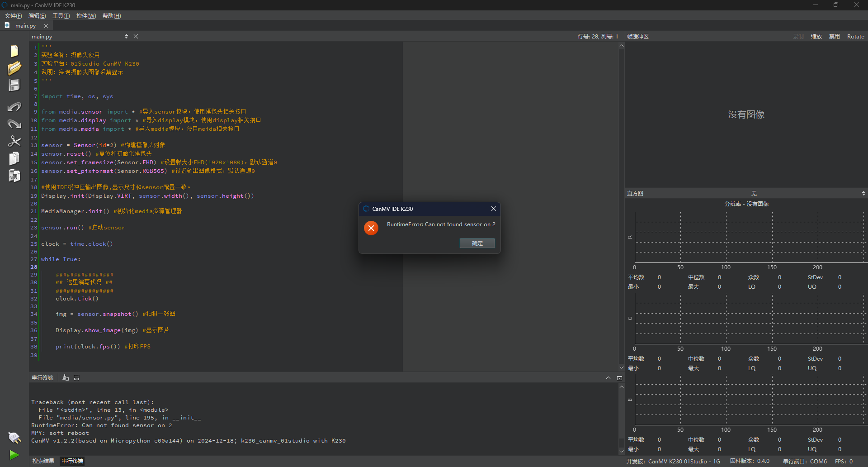Click the New File icon in sidebar
868x467 pixels.
click(x=14, y=51)
